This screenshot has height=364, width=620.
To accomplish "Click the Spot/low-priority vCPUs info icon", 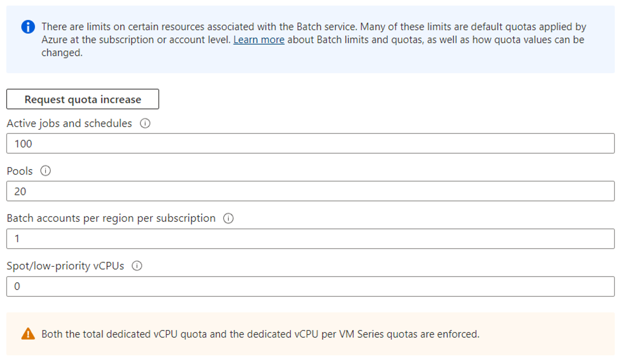I will 137,266.
